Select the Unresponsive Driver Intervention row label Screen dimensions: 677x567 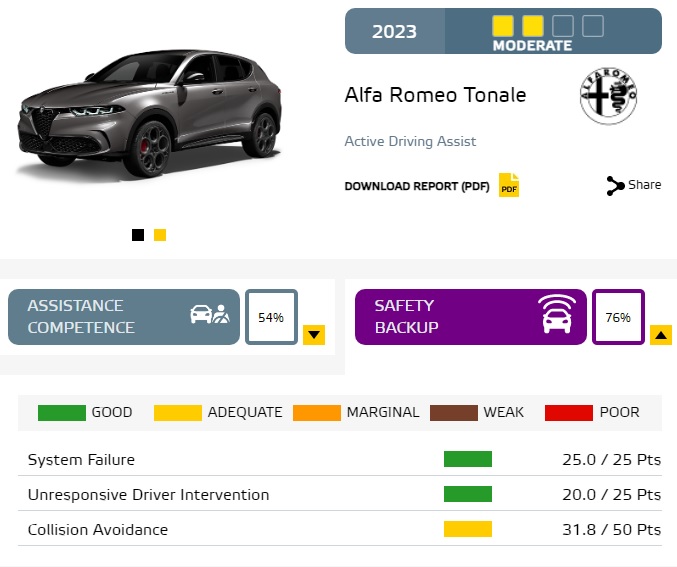coord(149,494)
